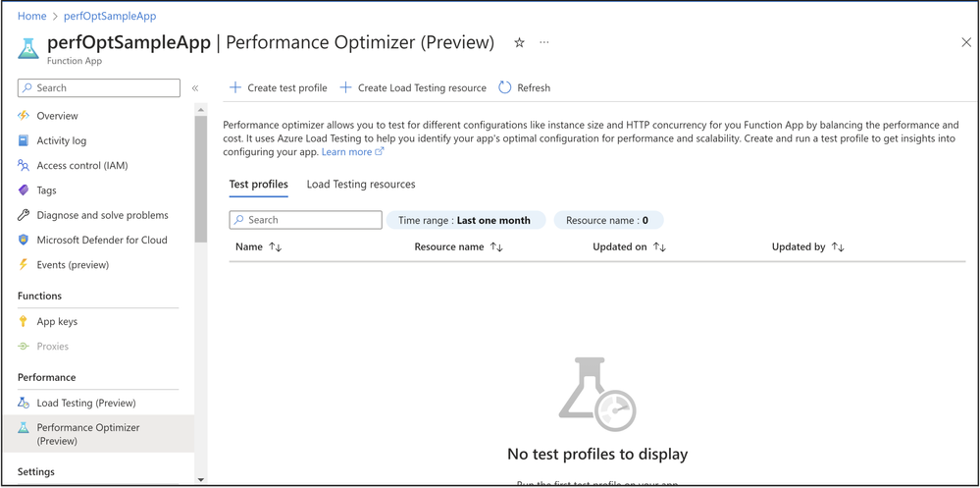Screen dimensions: 980x488
Task: Click the Functions section heading
Action: pyautogui.click(x=39, y=296)
